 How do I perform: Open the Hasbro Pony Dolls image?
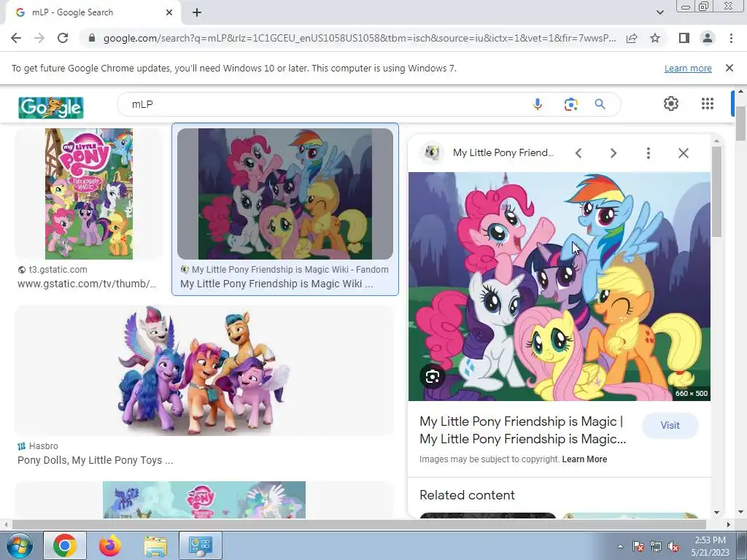coord(204,370)
